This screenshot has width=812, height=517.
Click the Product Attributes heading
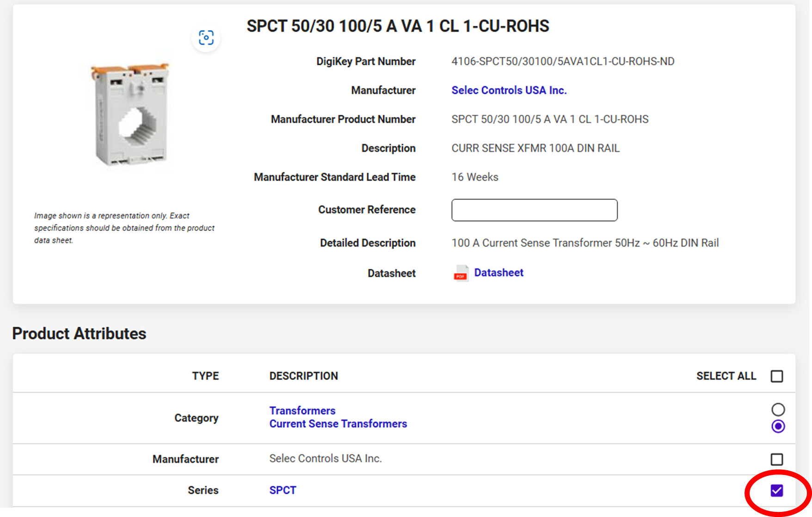click(x=79, y=334)
